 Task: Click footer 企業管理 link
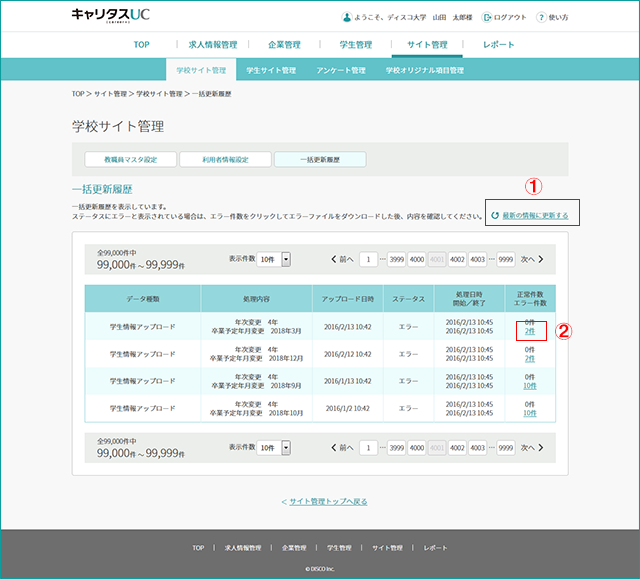click(x=294, y=548)
